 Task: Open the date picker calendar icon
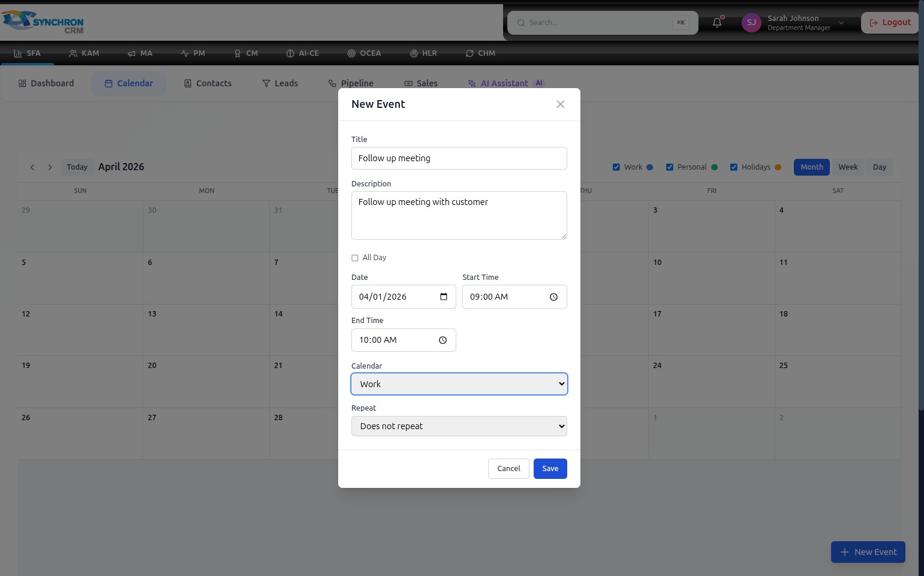444,297
